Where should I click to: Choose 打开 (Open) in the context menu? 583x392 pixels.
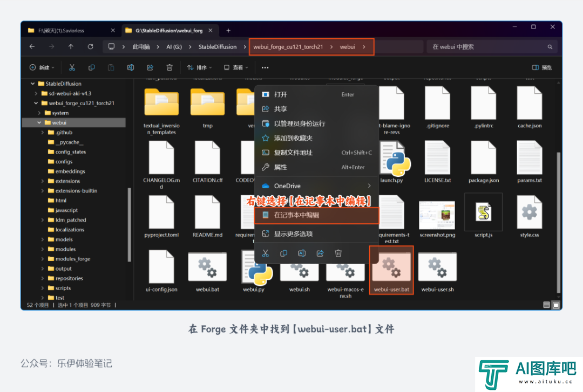point(317,94)
